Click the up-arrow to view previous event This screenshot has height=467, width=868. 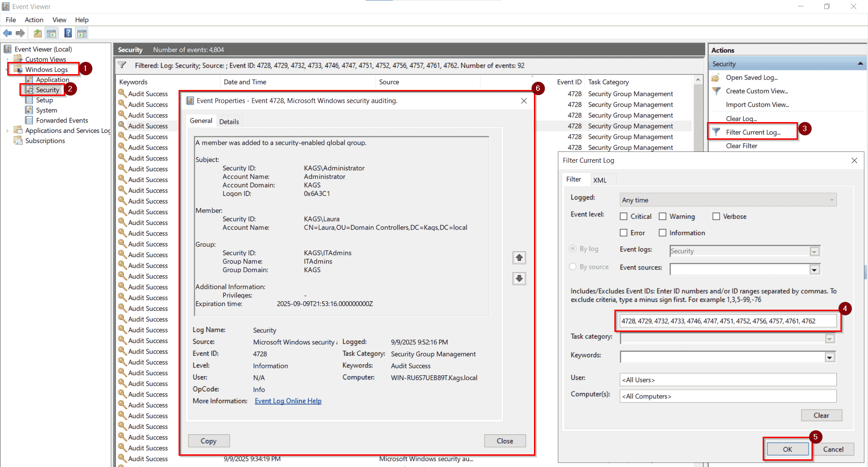[519, 257]
